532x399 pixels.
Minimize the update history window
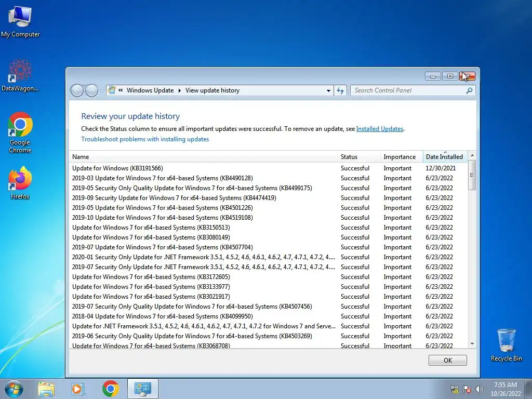click(x=433, y=76)
